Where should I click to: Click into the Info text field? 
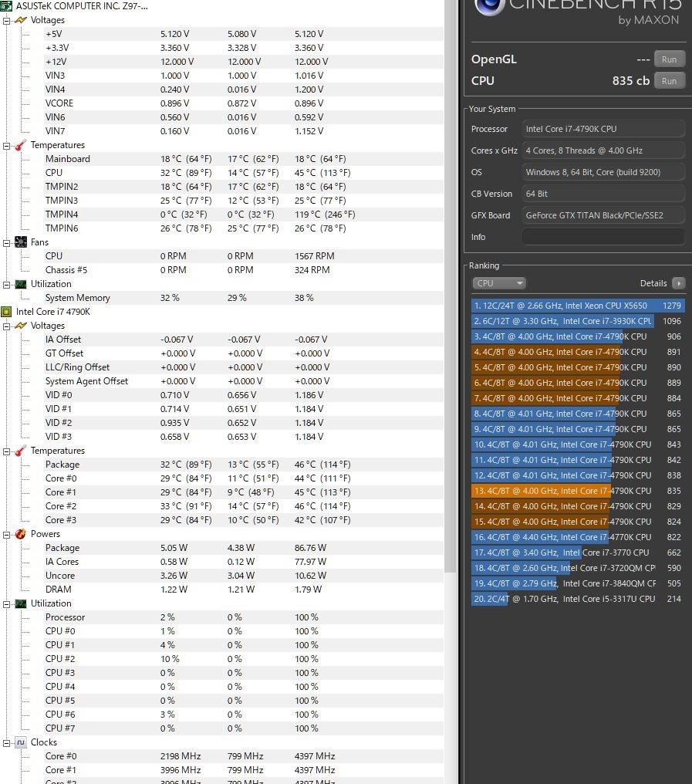coord(603,237)
